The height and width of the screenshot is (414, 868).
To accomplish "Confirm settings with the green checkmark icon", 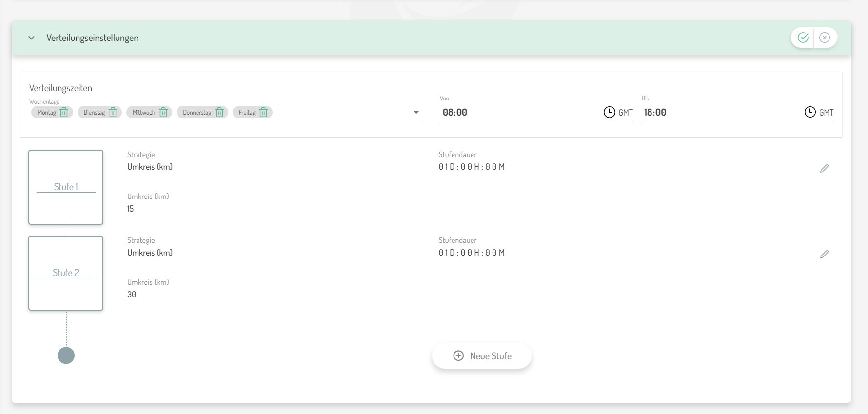I will pyautogui.click(x=803, y=38).
